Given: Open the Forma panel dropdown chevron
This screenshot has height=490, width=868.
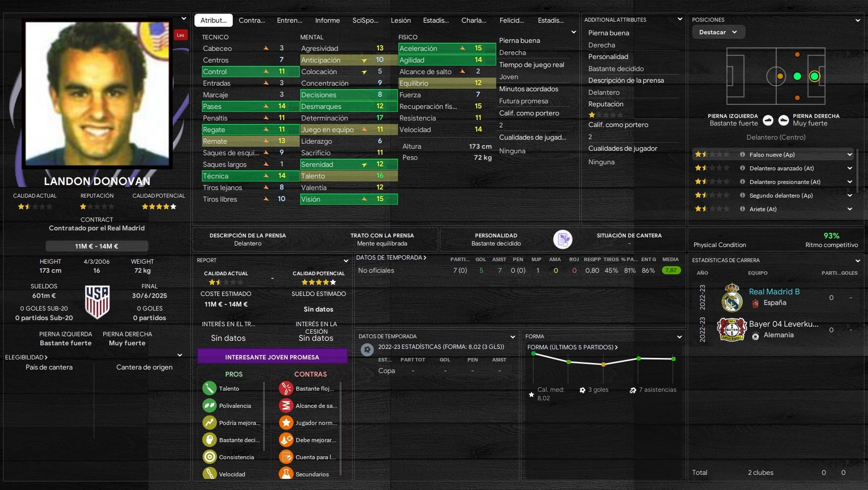Looking at the screenshot, I should click(680, 337).
